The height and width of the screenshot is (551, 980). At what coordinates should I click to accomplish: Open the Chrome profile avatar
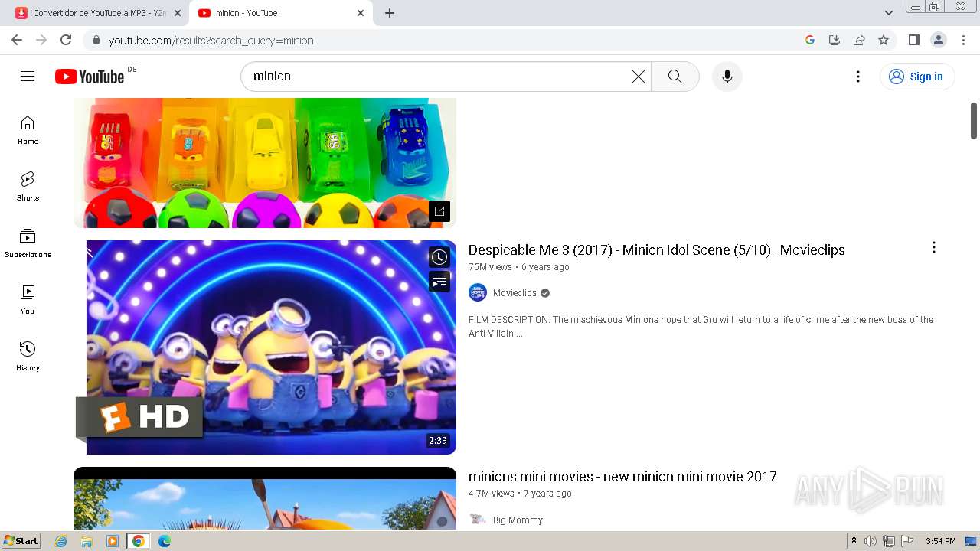(x=938, y=40)
